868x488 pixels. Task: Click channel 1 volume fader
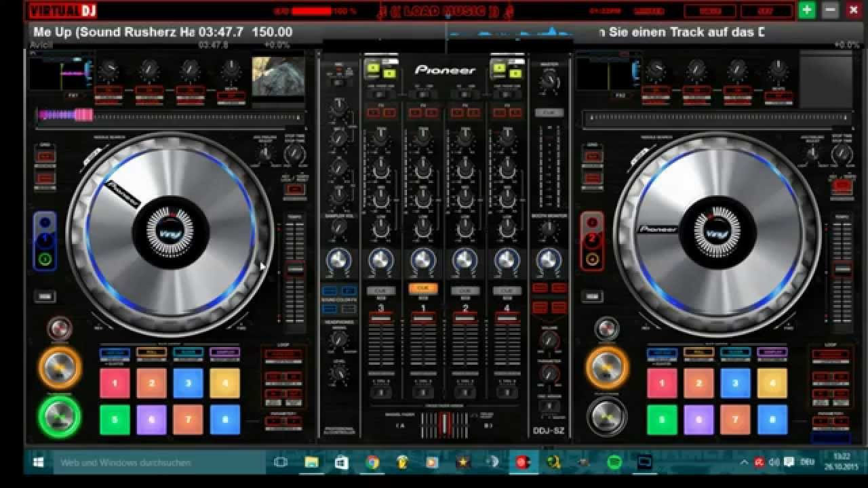tap(422, 317)
